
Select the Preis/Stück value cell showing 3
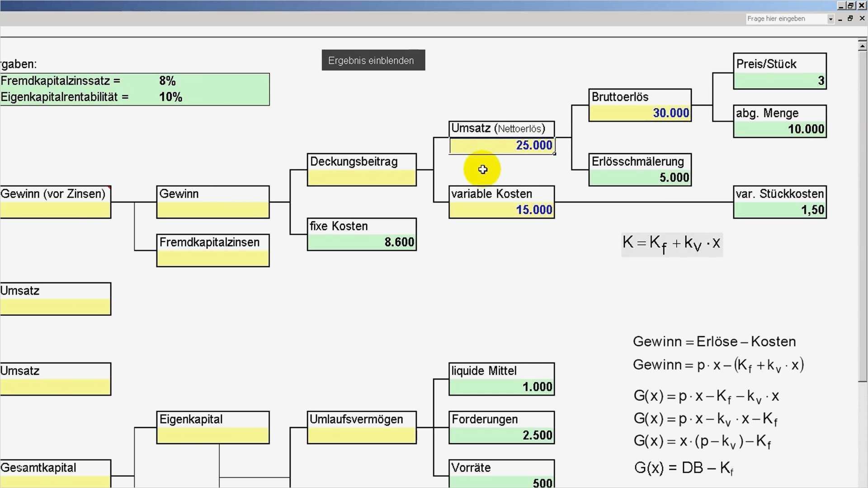click(779, 81)
